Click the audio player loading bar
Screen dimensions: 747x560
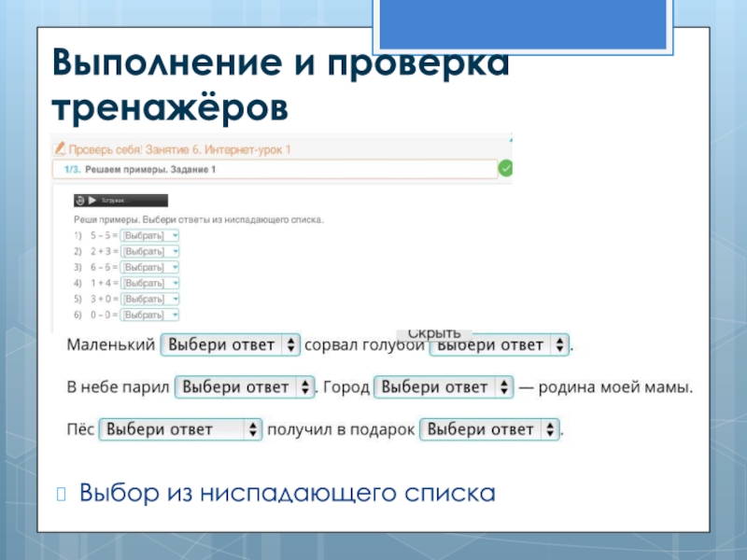tap(120, 201)
